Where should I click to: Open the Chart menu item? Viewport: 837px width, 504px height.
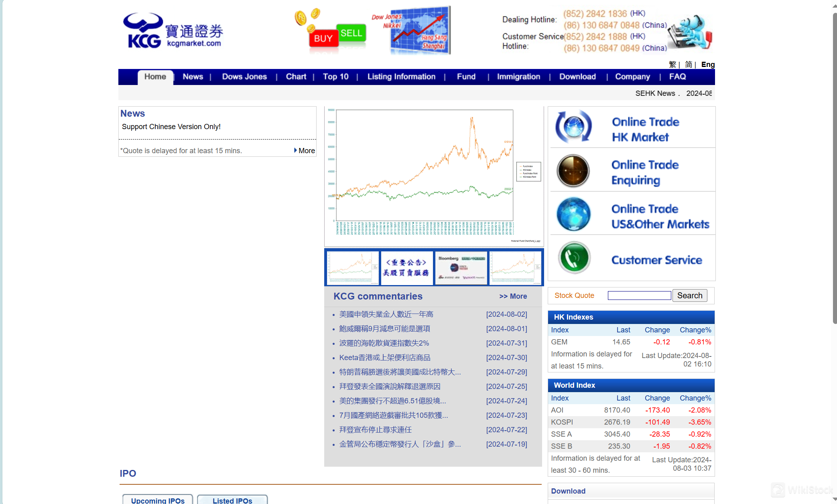[x=296, y=77]
